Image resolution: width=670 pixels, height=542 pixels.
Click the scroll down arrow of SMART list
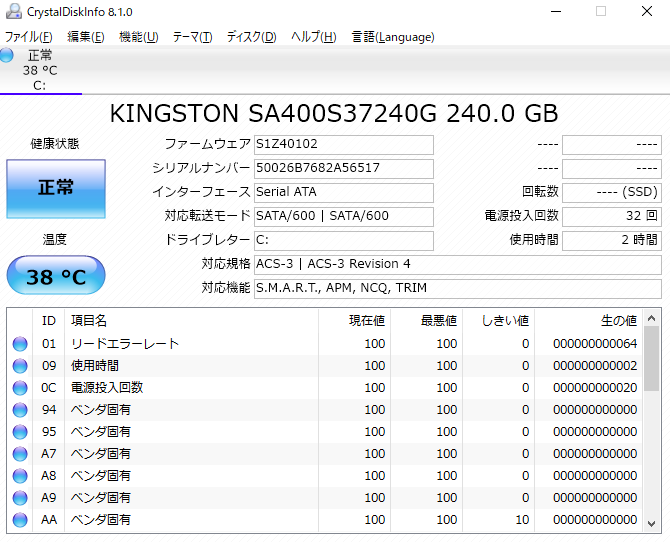(651, 524)
